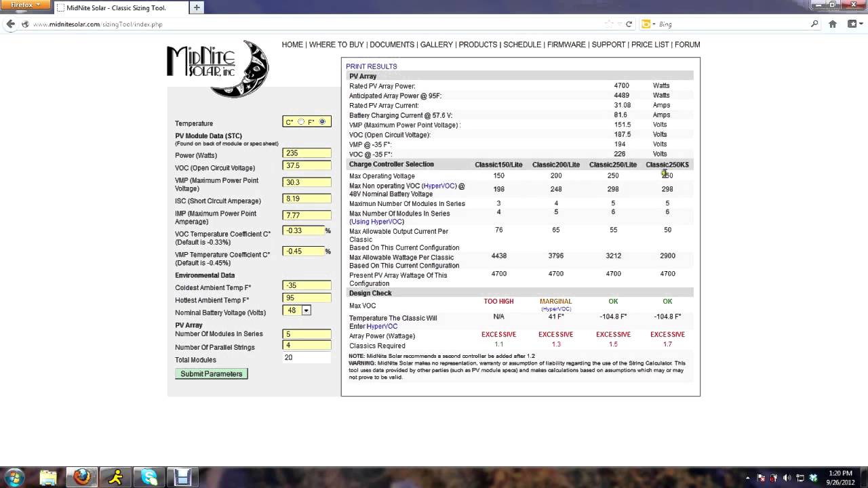
Task: Open the DOCUMENTS menu item
Action: pos(392,45)
